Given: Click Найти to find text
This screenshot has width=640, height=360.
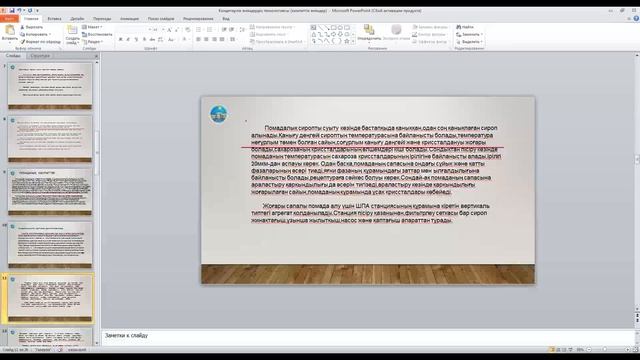Looking at the screenshot, I should (465, 27).
